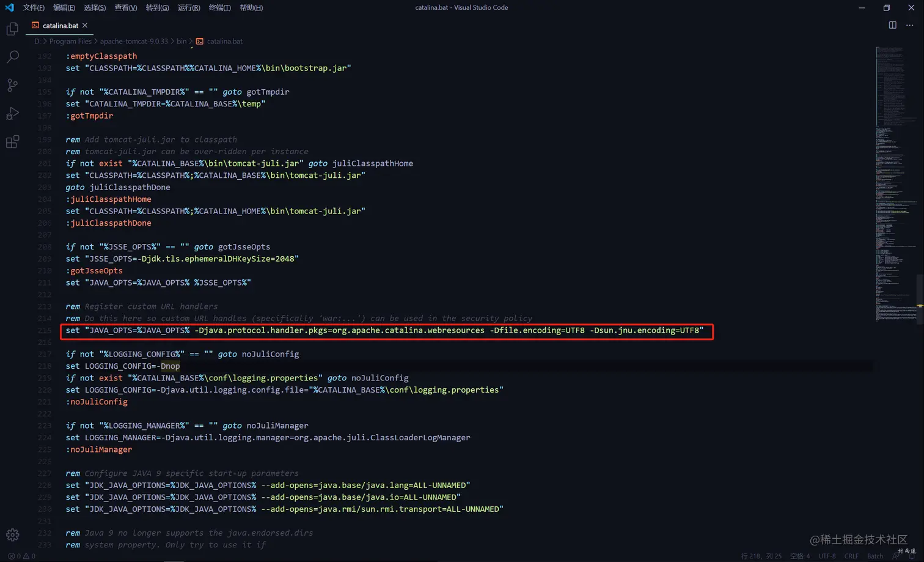Viewport: 924px width, 562px height.
Task: Open the Explorer view in the activity bar
Action: tap(12, 29)
